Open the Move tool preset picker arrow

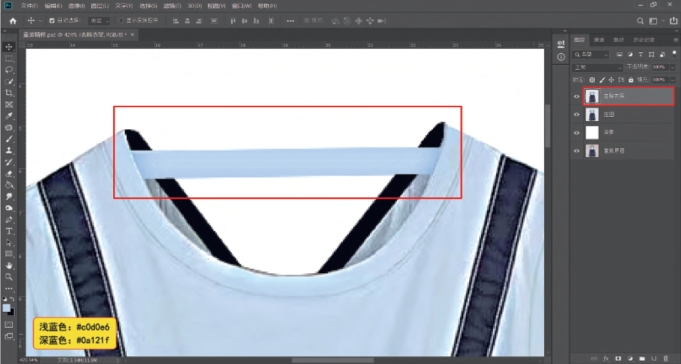(x=41, y=21)
